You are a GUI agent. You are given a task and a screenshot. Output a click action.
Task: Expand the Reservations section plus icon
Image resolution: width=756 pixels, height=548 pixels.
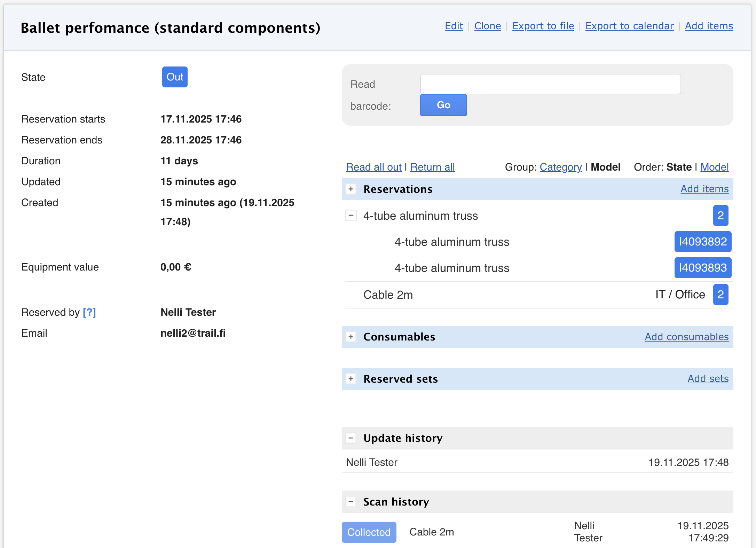coord(351,189)
